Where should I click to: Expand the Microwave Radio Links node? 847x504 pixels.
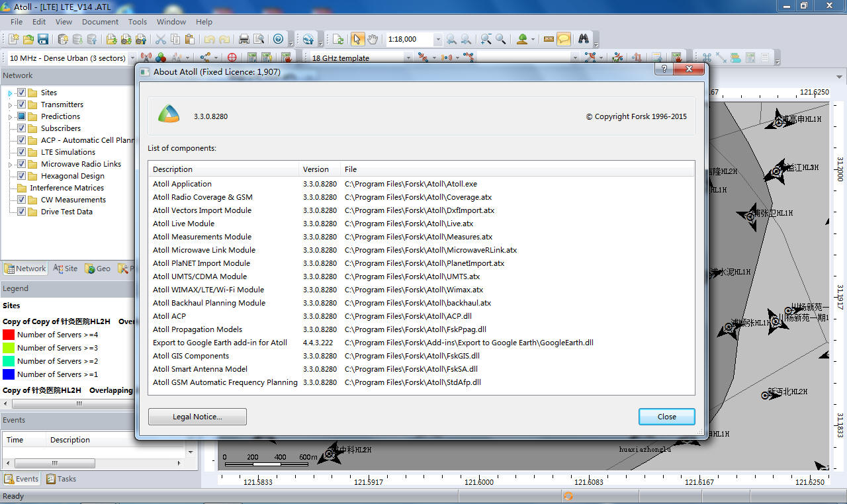(x=10, y=165)
